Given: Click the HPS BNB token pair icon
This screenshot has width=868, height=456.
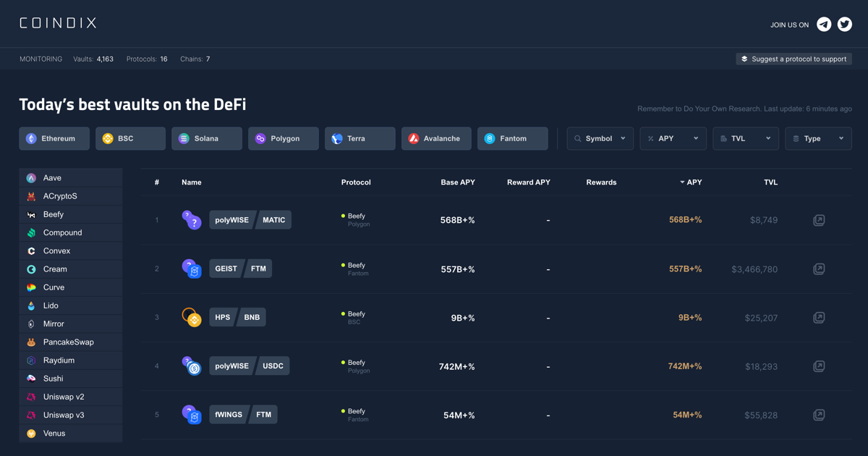Looking at the screenshot, I should (192, 317).
